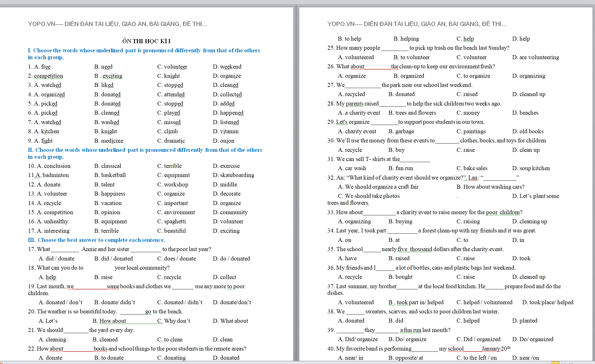The image size is (595, 364).
Task: Click 'D. took' under question 35
Action: (521, 258)
